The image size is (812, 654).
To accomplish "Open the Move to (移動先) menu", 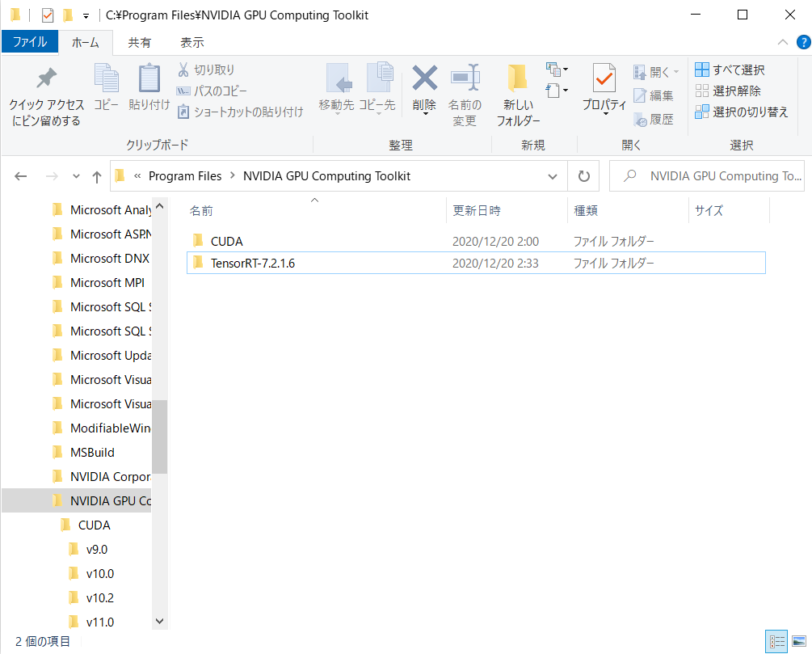I will point(337,88).
